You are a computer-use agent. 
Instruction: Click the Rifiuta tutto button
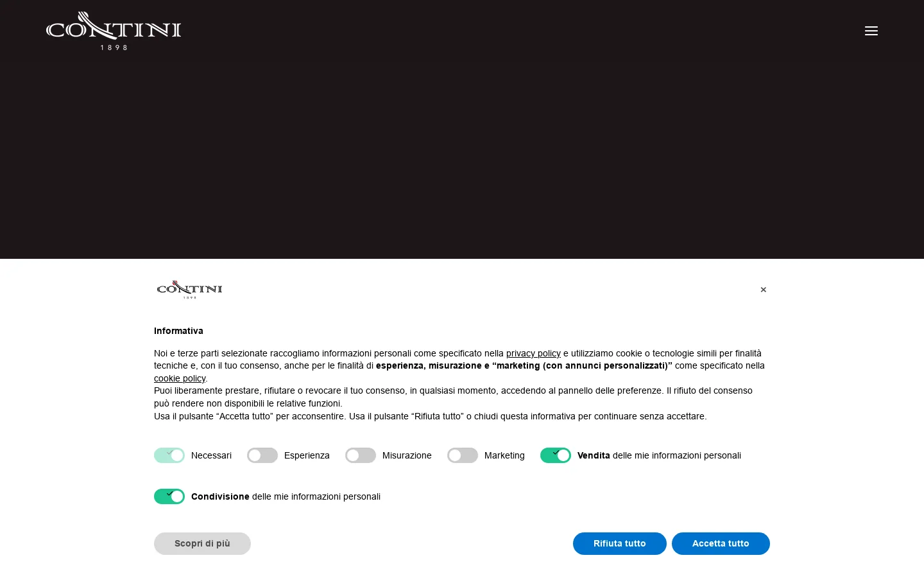tap(620, 543)
